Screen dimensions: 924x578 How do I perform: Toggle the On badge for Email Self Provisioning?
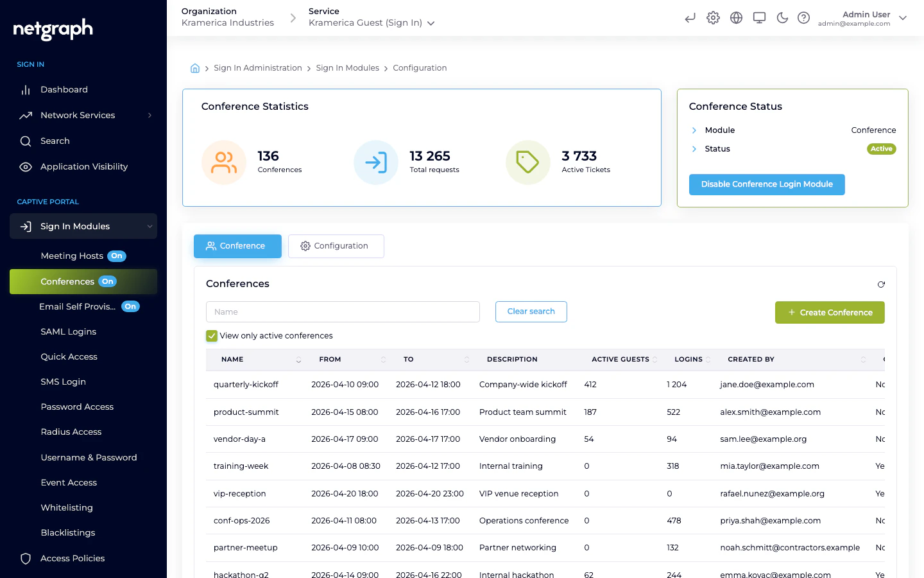(x=130, y=306)
